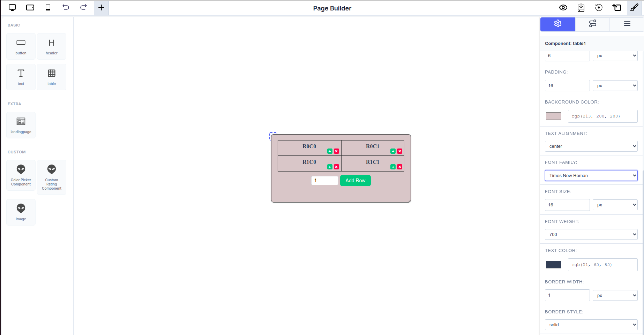Select the table block
Viewport: 644px width, 335px height.
[x=52, y=77]
